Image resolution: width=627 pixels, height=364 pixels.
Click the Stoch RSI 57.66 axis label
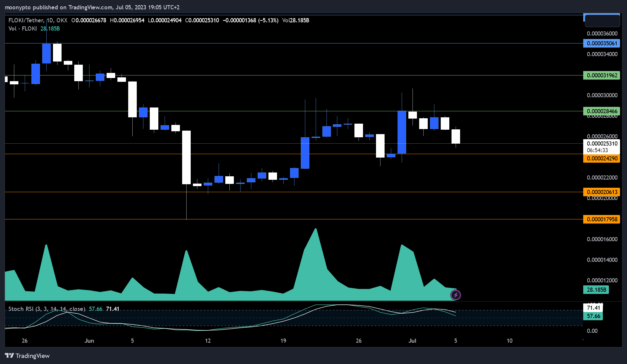pyautogui.click(x=593, y=316)
